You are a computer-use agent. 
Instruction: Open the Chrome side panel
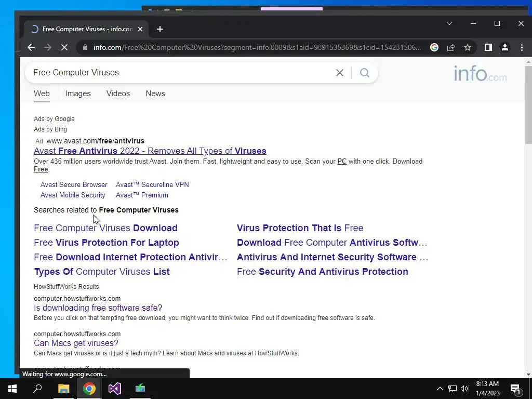tap(488, 47)
